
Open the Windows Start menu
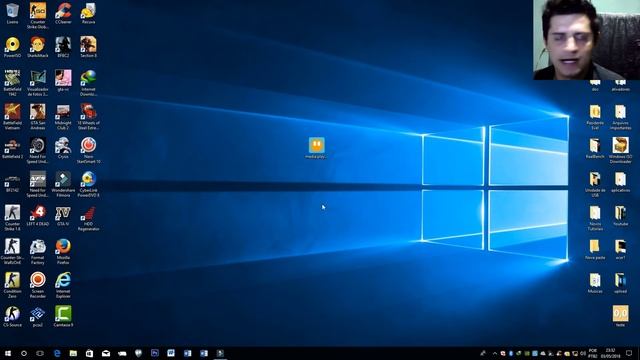point(8,353)
